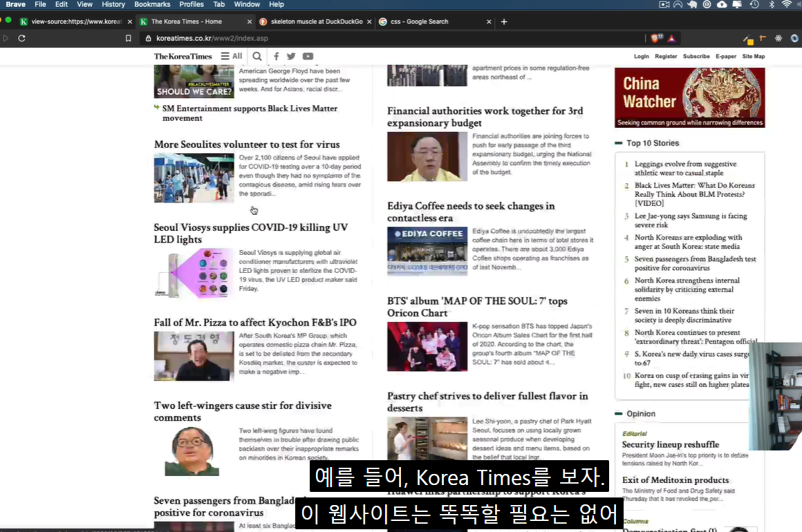Click the site search magnifier icon
The width and height of the screenshot is (802, 532).
257,56
